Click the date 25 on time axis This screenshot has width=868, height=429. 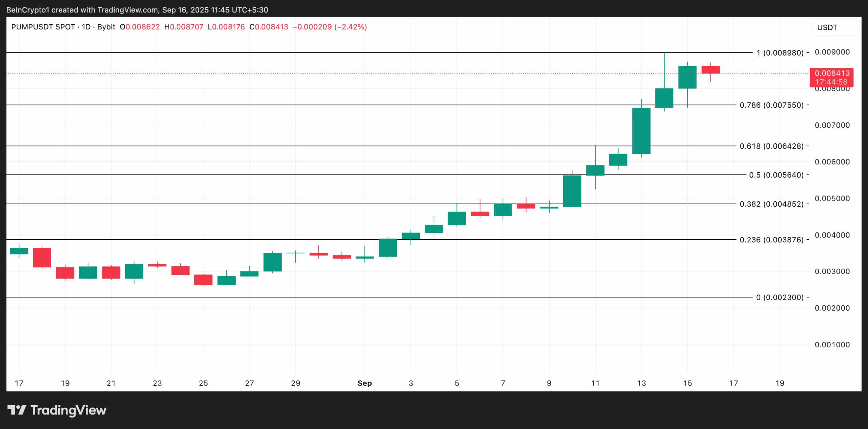click(x=203, y=383)
